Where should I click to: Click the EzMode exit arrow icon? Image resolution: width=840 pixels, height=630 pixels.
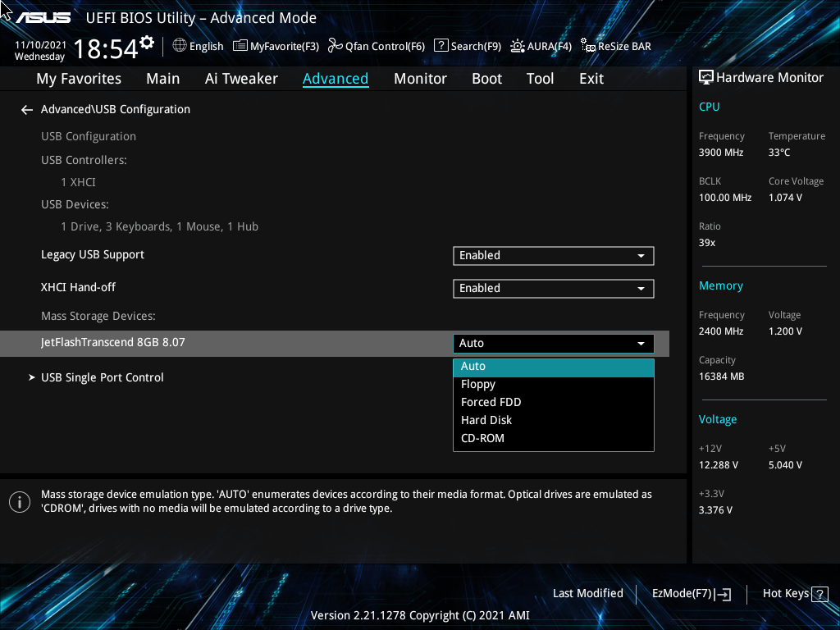(723, 594)
